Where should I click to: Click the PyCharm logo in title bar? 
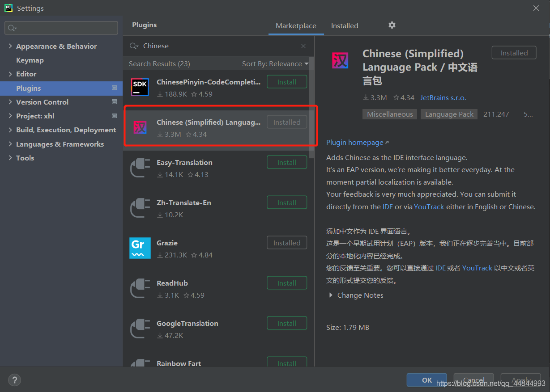(8, 8)
